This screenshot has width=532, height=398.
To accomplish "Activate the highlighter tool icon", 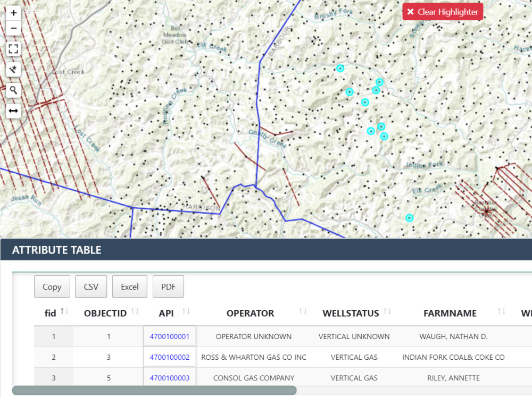I will pos(14,70).
